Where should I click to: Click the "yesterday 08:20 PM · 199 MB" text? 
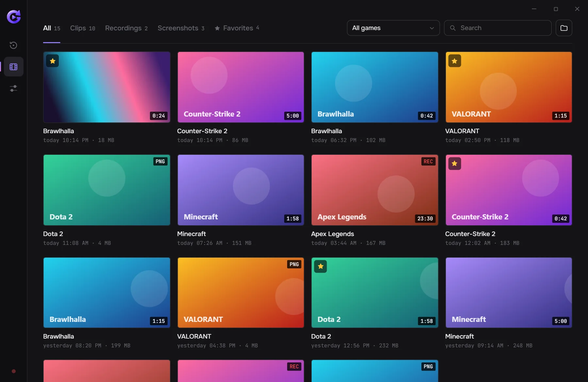(x=87, y=345)
